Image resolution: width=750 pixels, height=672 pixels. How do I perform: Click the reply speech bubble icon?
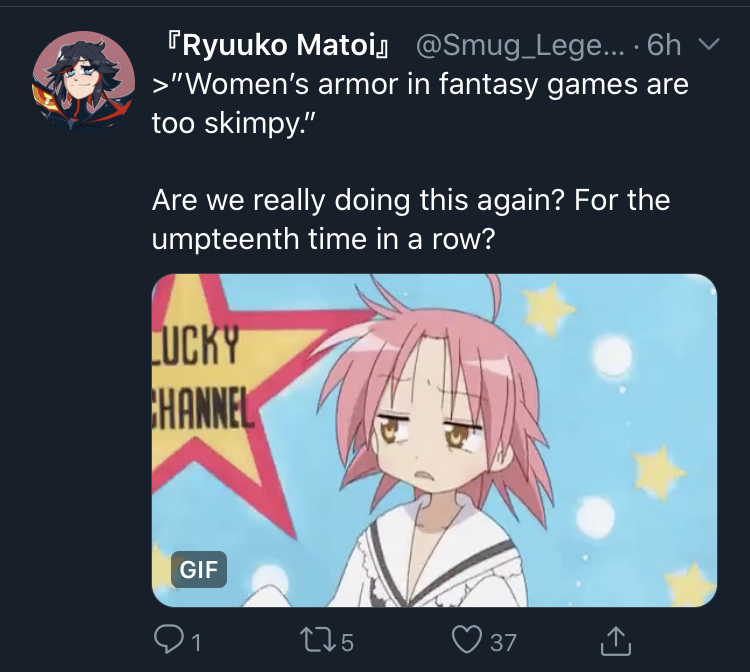click(x=167, y=641)
